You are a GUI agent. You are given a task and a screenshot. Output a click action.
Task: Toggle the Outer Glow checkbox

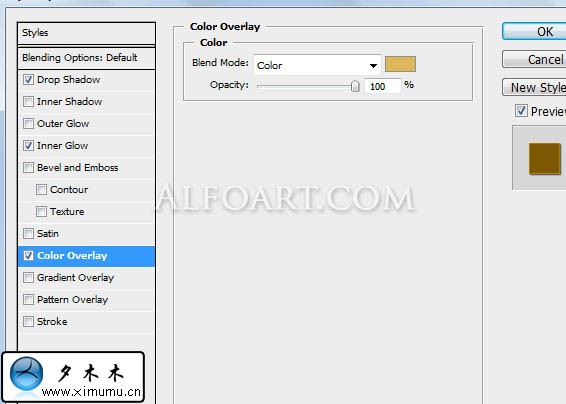pos(28,123)
